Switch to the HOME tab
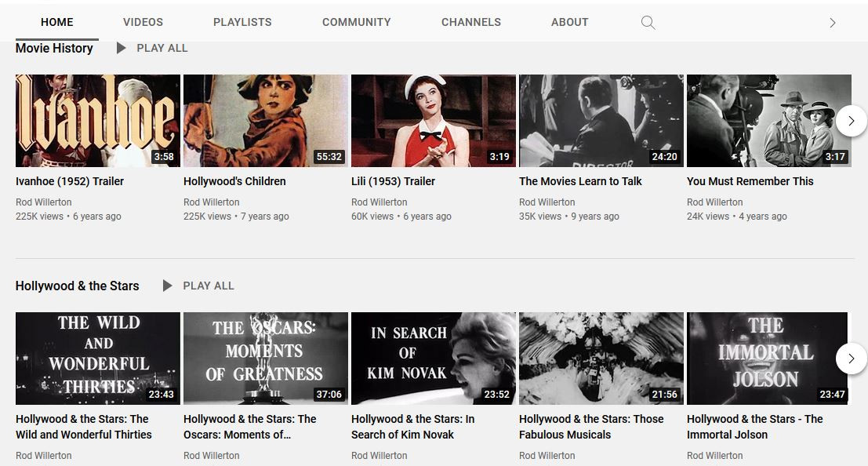 pyautogui.click(x=57, y=22)
